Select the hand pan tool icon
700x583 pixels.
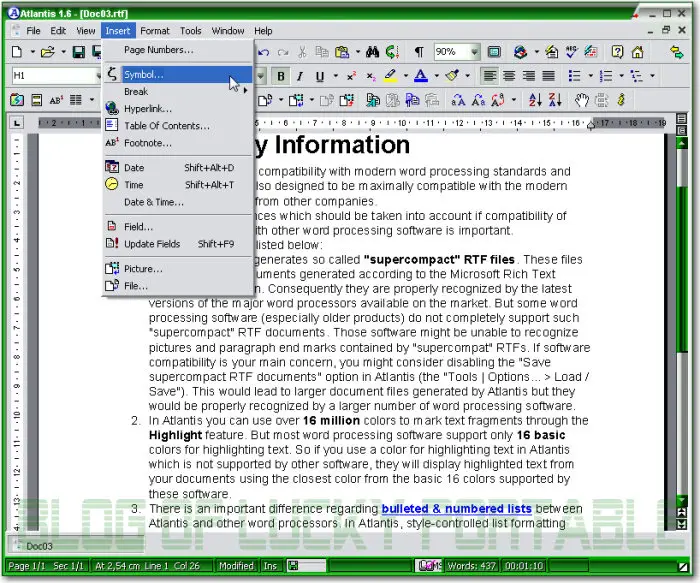click(581, 100)
